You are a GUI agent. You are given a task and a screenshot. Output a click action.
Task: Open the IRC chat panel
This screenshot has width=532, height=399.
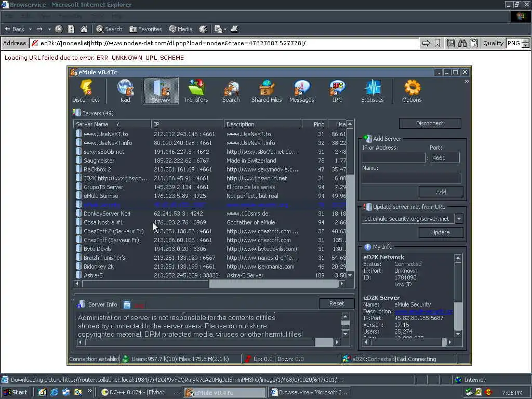[x=337, y=91]
